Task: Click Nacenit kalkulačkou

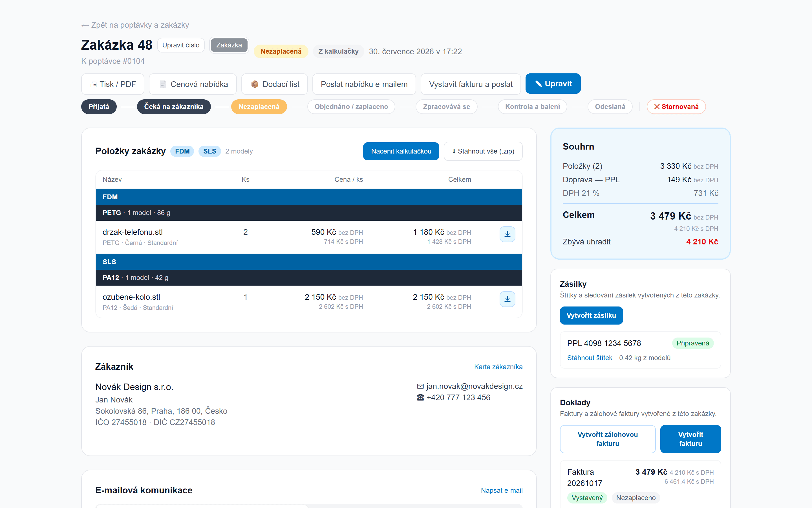Action: 401,151
